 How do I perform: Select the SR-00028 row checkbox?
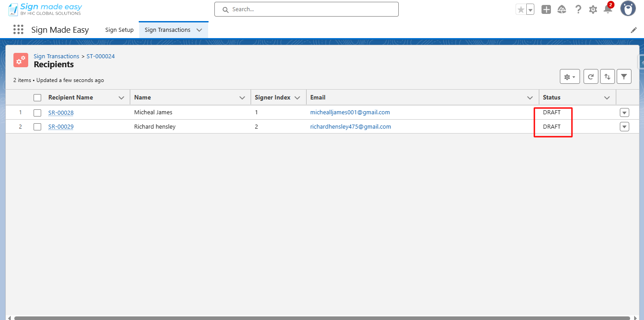tap(38, 112)
